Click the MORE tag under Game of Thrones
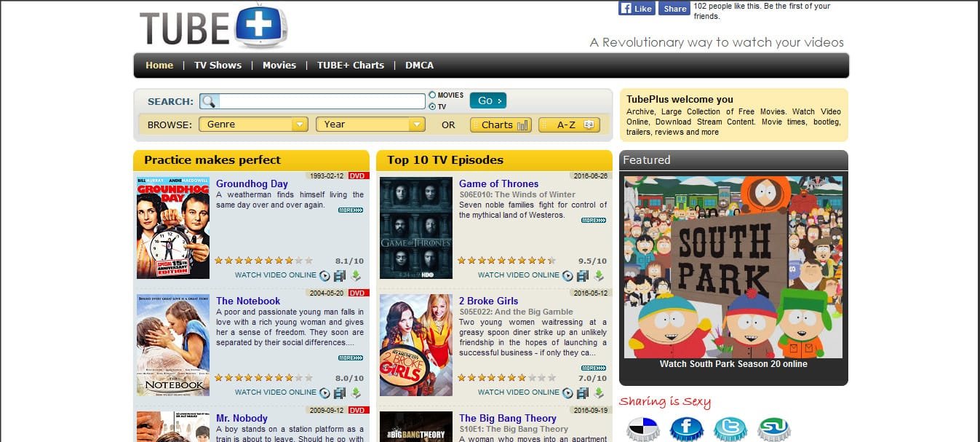The image size is (980, 442). pos(594,220)
